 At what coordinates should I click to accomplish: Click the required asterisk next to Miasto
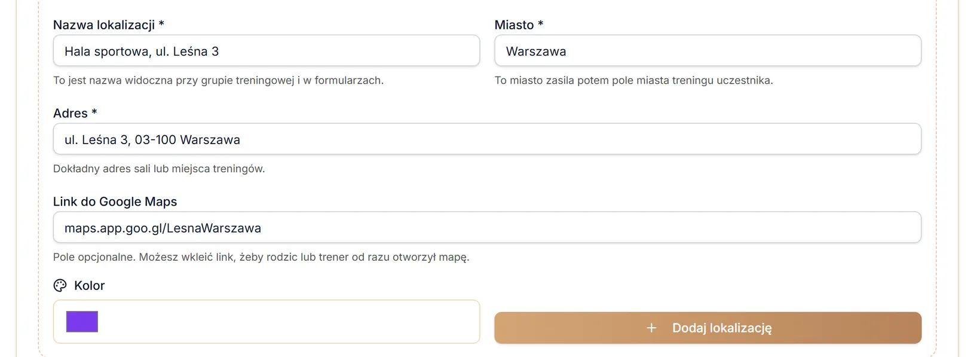coord(541,23)
